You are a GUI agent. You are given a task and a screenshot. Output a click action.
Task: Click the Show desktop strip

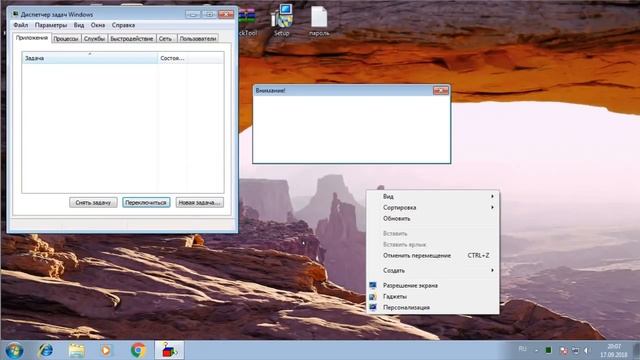tap(636, 350)
